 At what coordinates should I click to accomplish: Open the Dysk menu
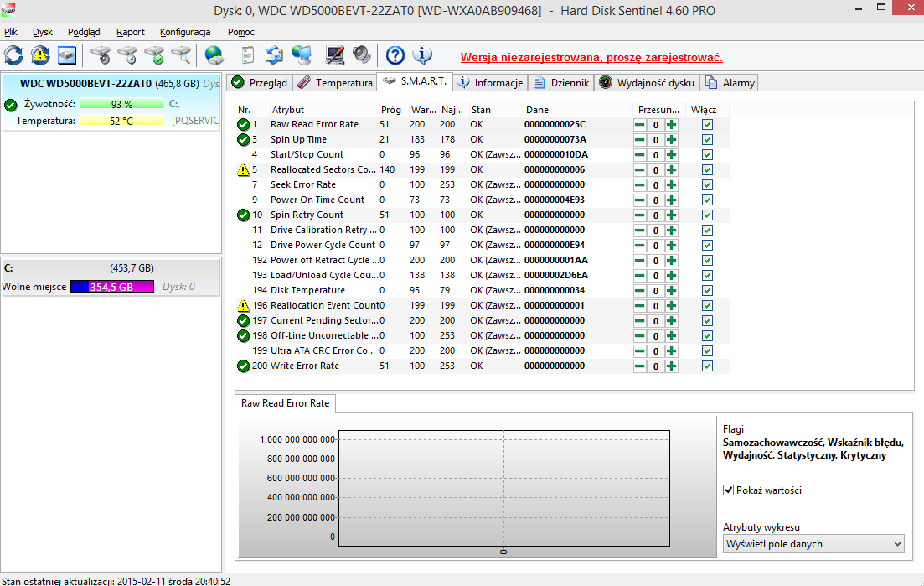[43, 32]
